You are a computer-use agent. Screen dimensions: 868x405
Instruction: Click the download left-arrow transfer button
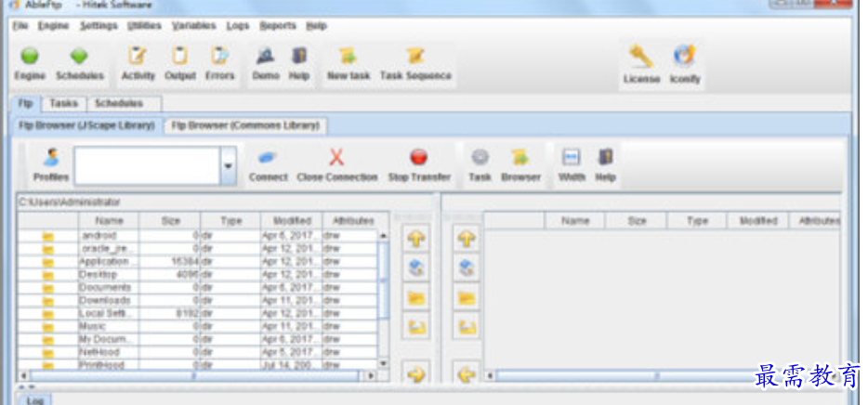tap(467, 374)
